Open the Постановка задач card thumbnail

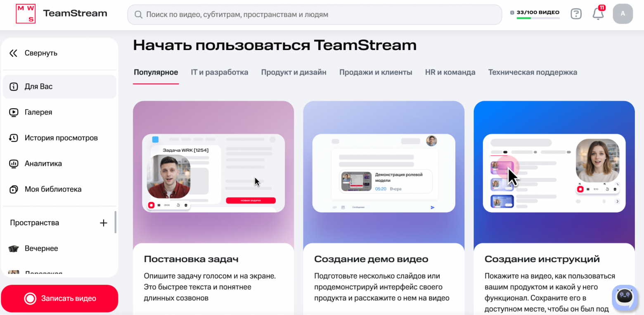pos(213,172)
